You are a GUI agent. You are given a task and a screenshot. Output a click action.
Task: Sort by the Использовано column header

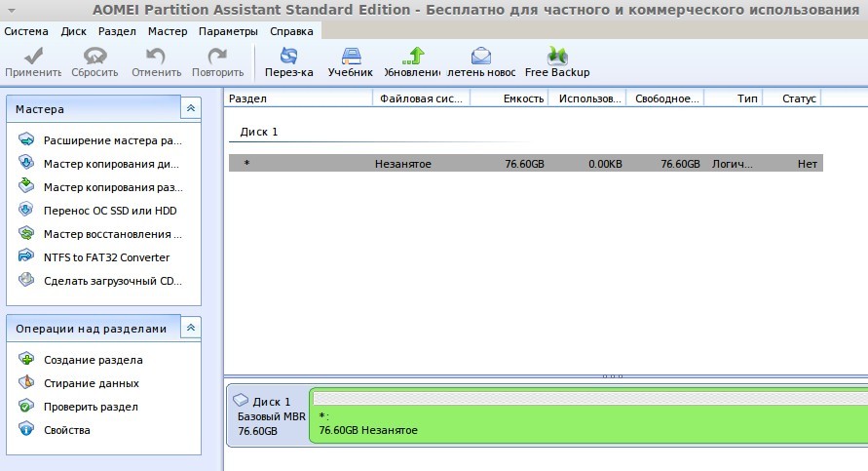[587, 98]
